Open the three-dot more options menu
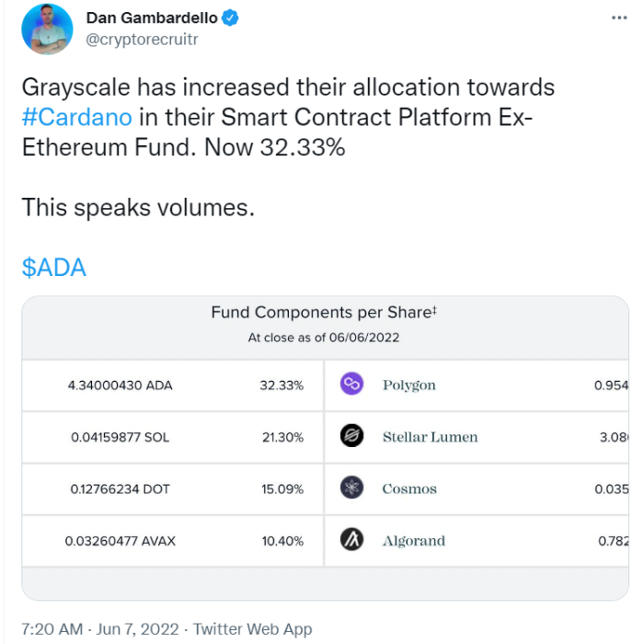This screenshot has height=644, width=644. coord(619,17)
